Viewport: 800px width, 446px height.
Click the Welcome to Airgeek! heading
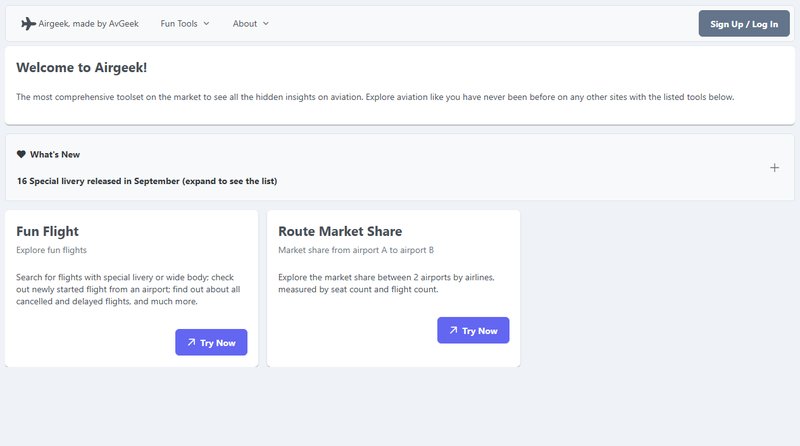tap(82, 68)
